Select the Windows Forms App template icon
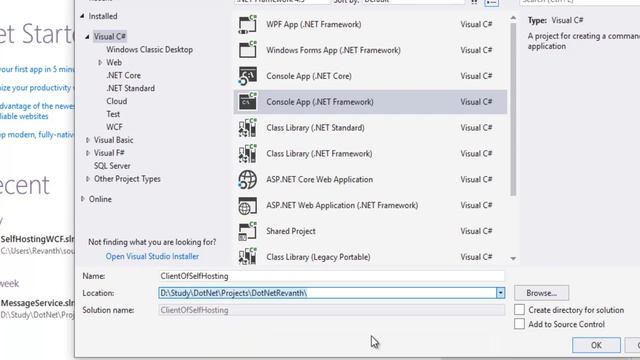 [x=247, y=50]
